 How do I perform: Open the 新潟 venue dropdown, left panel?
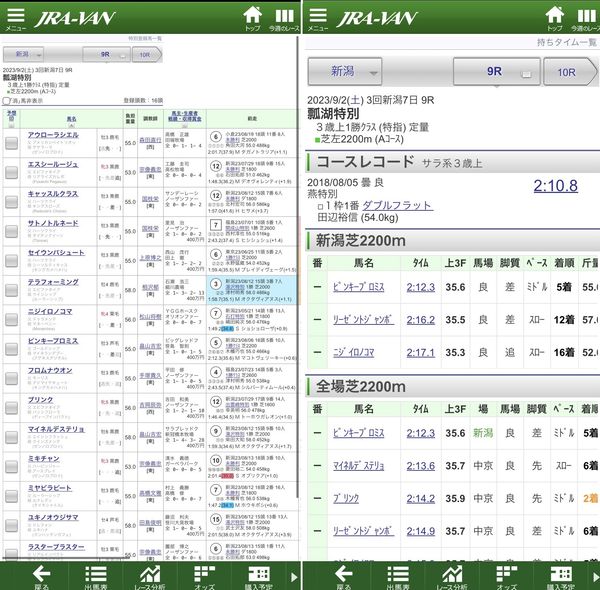point(23,54)
